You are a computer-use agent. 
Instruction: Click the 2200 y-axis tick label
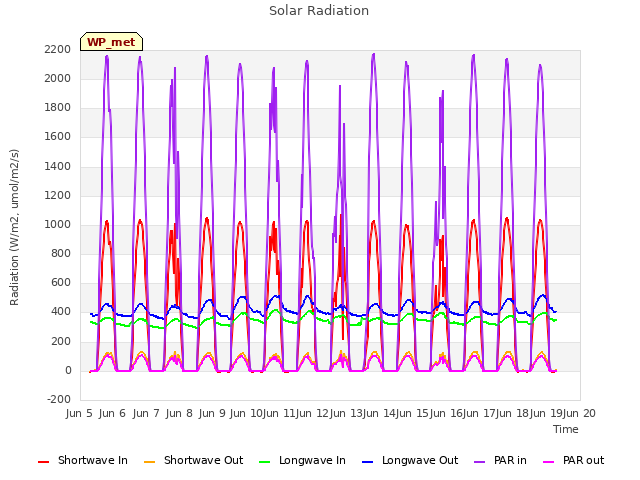pyautogui.click(x=58, y=49)
